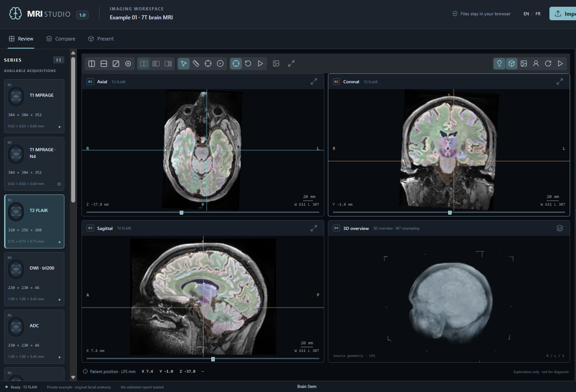Click the play icon in the right toolbar

coord(560,64)
